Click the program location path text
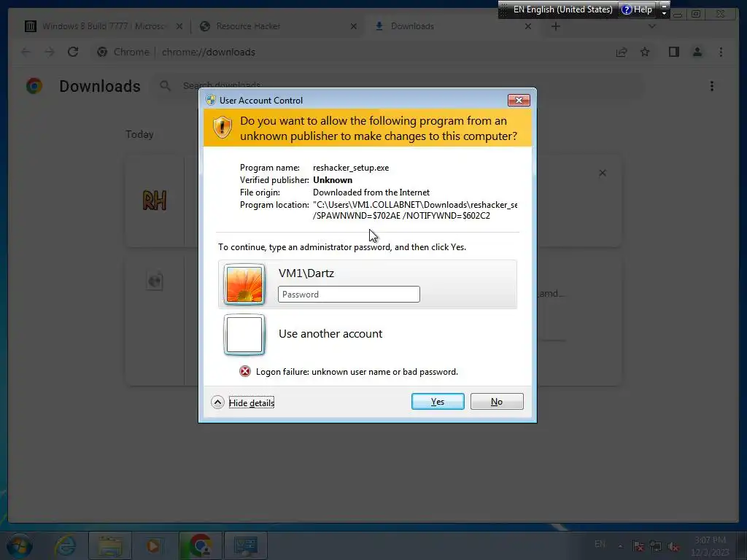The height and width of the screenshot is (560, 747). [x=415, y=210]
